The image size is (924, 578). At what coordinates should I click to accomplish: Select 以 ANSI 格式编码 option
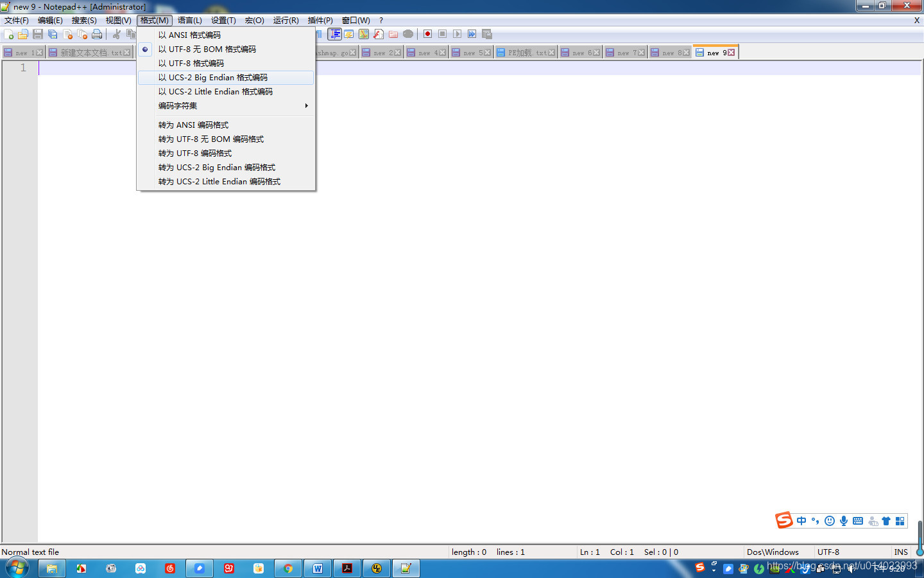[x=226, y=35]
